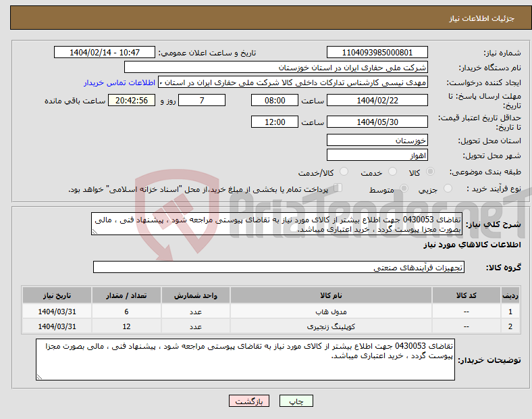532x419 pixels.
Task: Click row number 2 in the goods table
Action: (x=510, y=326)
